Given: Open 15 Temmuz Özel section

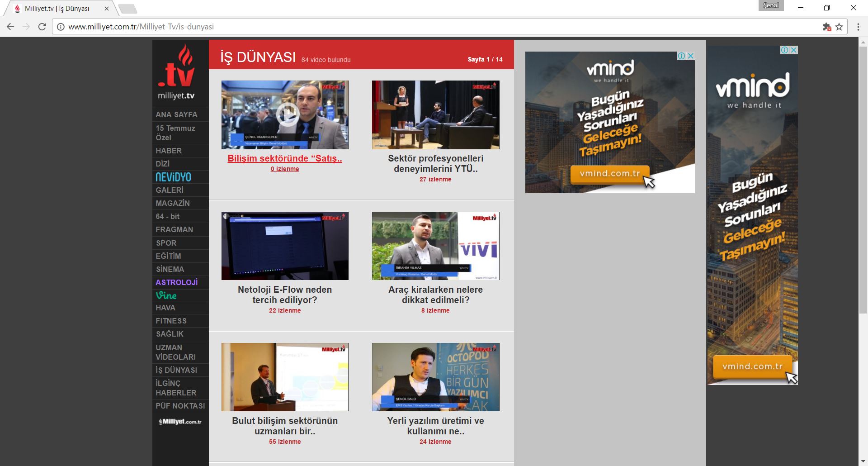Looking at the screenshot, I should pos(175,133).
